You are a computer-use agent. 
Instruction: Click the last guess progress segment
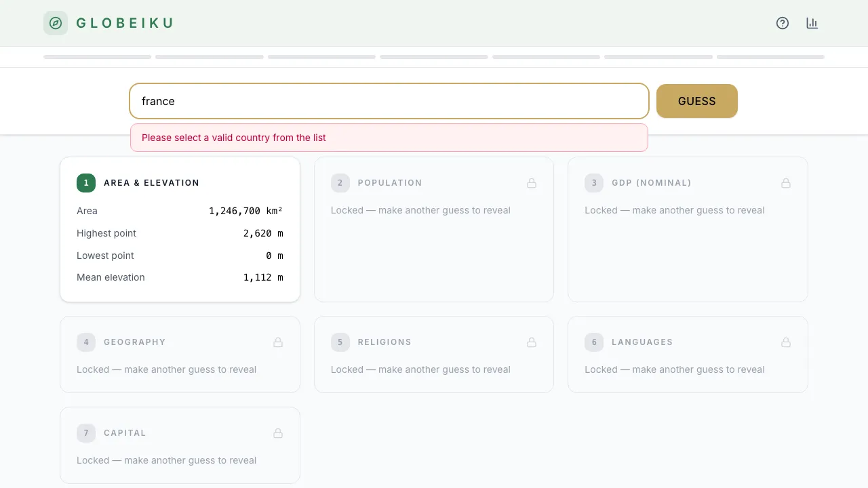pyautogui.click(x=770, y=57)
